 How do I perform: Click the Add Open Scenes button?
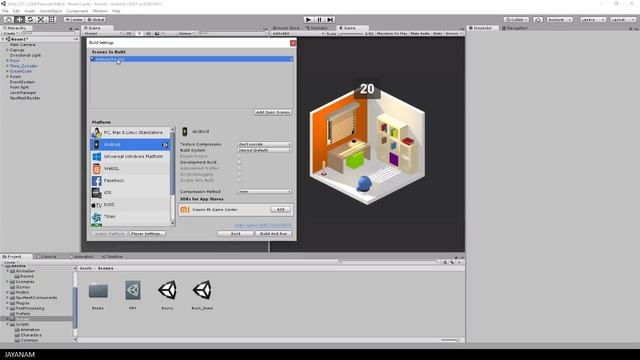point(273,112)
